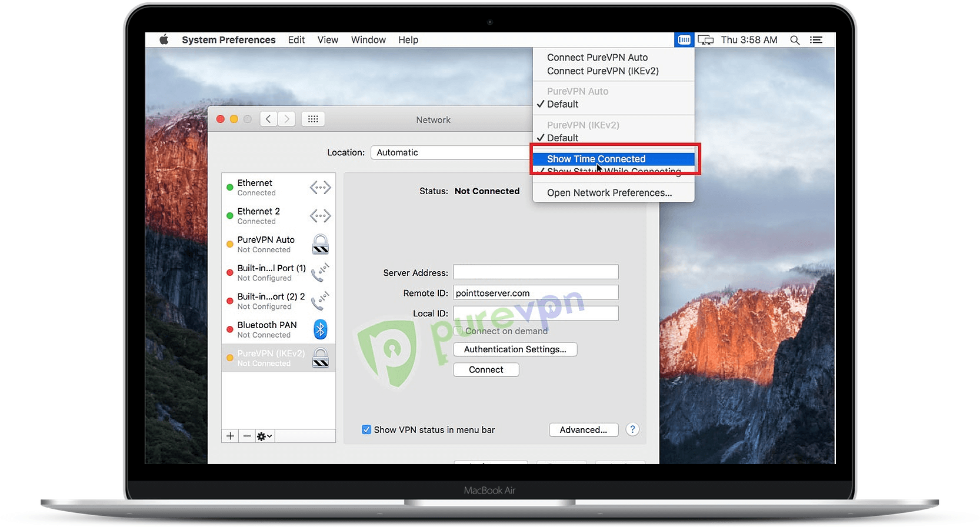Click the Ethernet 2 arrows icon

(x=321, y=216)
